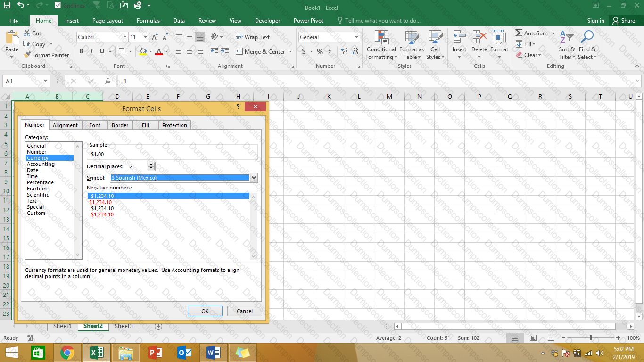Click Cancel in Format Cells dialog
The width and height of the screenshot is (644, 362).
coord(244,311)
